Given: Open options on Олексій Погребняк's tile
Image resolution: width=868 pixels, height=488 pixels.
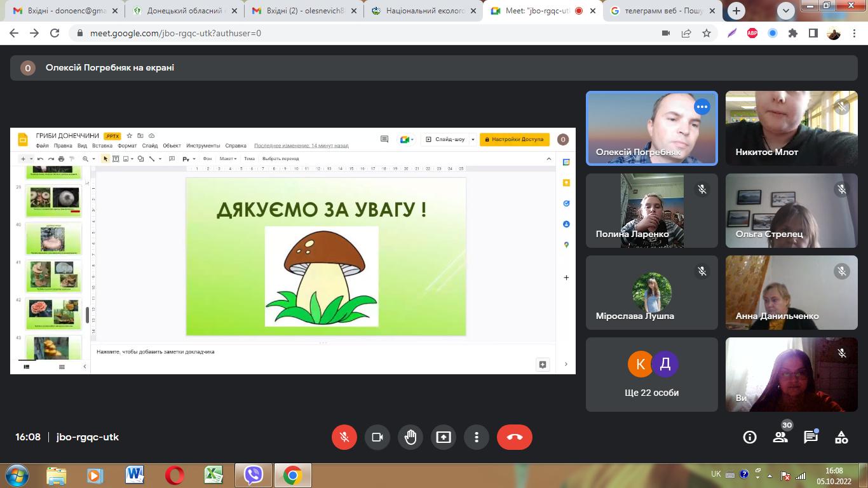Looking at the screenshot, I should 702,107.
